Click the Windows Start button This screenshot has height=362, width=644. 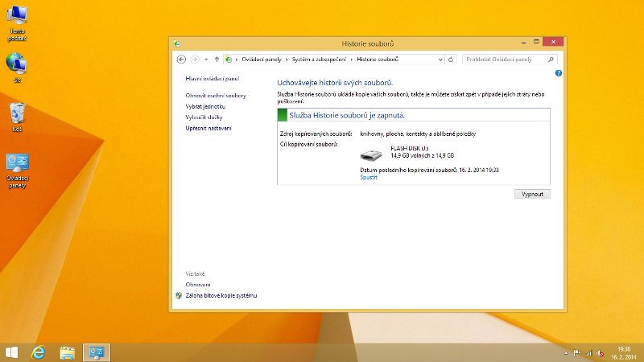[12, 352]
